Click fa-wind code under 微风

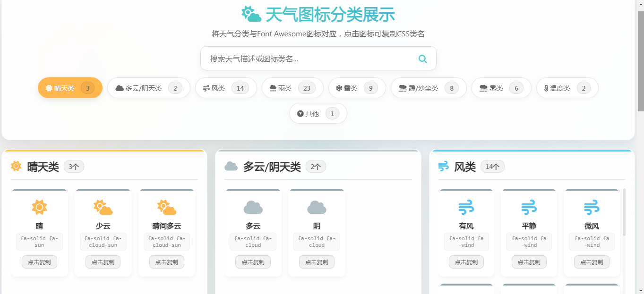pos(592,242)
